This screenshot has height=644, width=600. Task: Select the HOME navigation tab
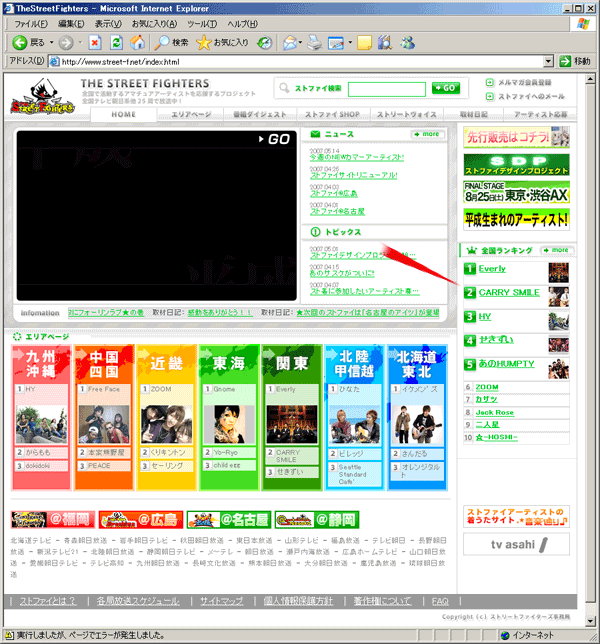pos(123,115)
